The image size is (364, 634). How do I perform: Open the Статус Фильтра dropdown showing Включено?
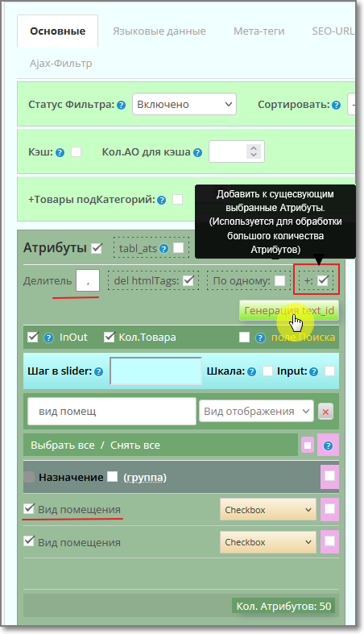point(184,104)
